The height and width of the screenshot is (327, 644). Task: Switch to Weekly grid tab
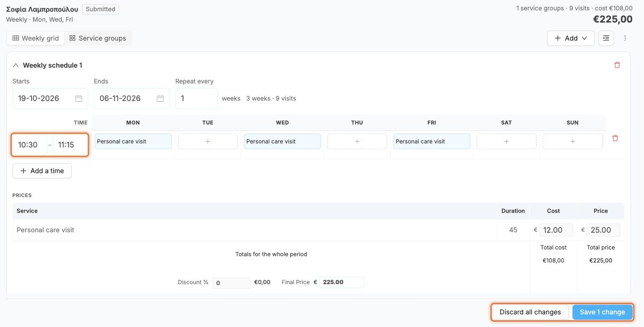(x=36, y=38)
